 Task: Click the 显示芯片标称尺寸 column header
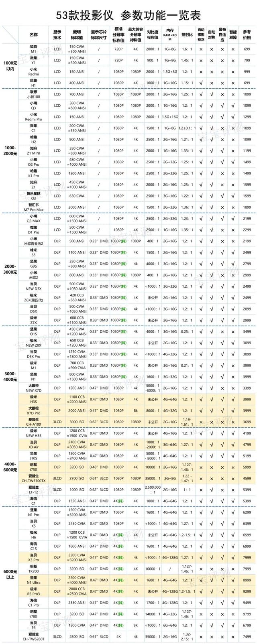[99, 35]
